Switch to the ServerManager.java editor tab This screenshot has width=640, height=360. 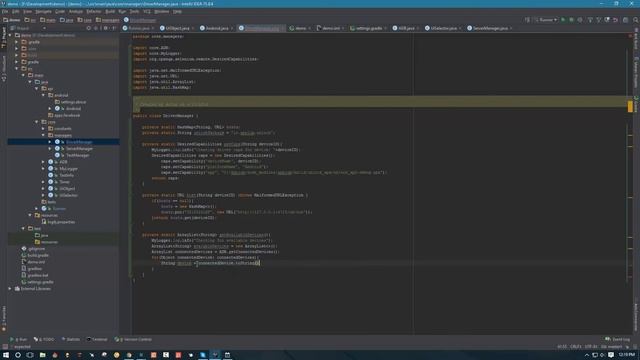[489, 28]
